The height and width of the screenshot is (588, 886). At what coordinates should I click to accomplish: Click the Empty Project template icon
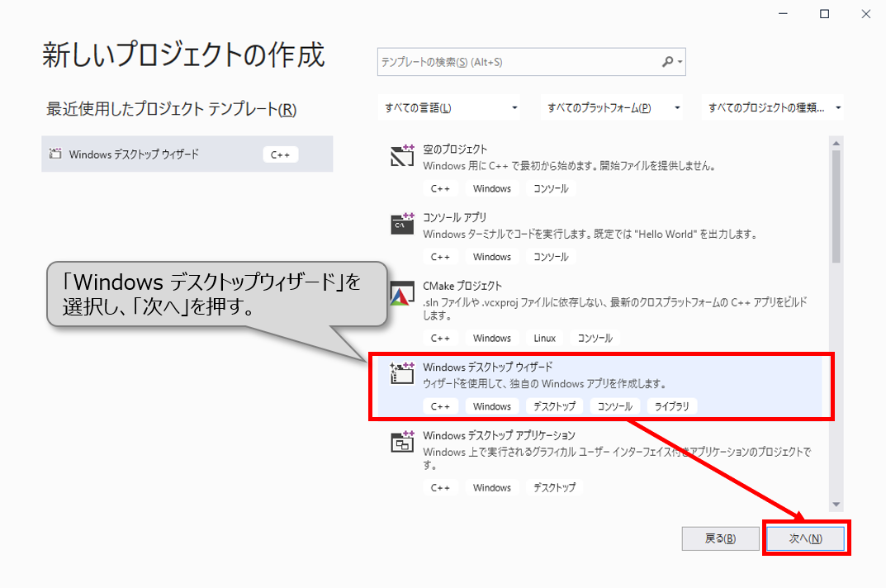tap(402, 155)
